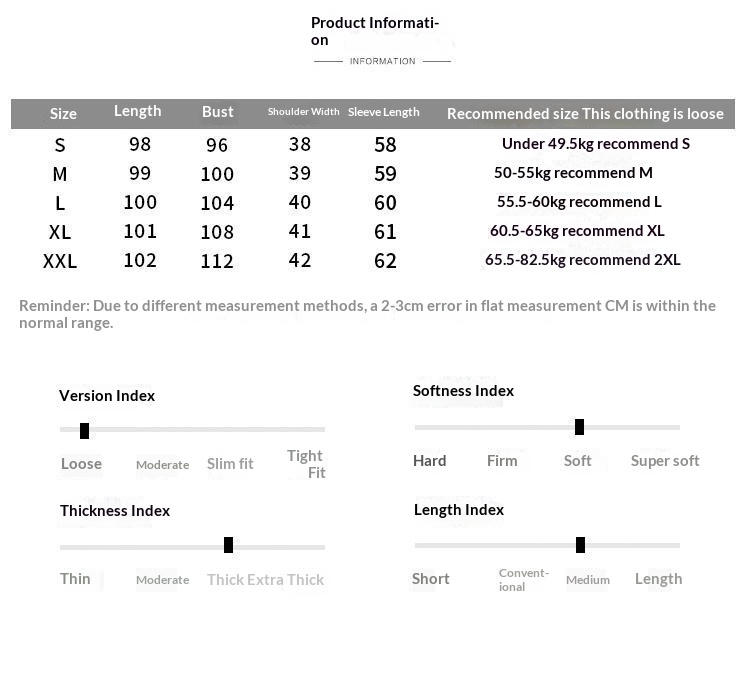
Task: Click the '65.5-82.5kg recommend 2XL' text
Action: [582, 260]
